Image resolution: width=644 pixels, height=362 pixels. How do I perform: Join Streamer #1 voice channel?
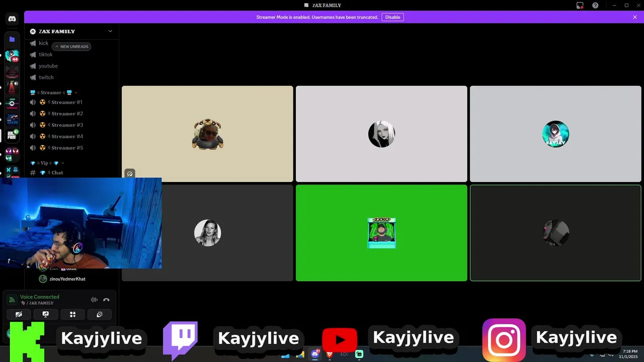(x=72, y=102)
